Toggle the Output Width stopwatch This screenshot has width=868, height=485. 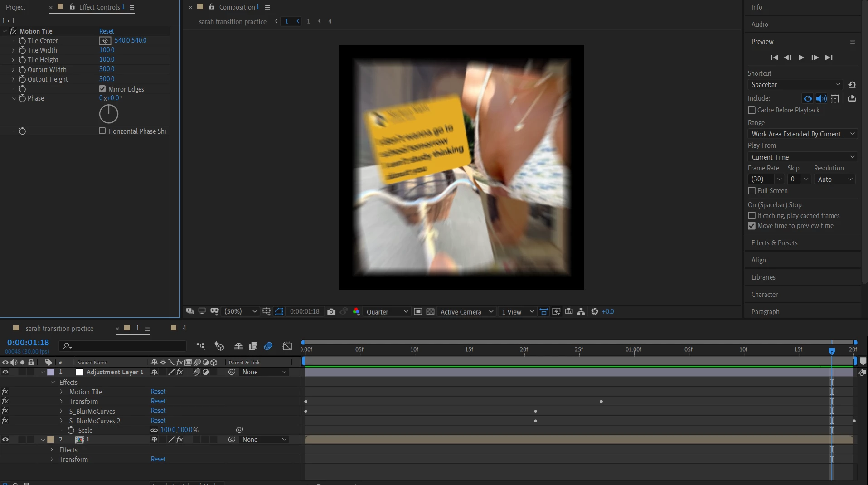click(x=22, y=70)
